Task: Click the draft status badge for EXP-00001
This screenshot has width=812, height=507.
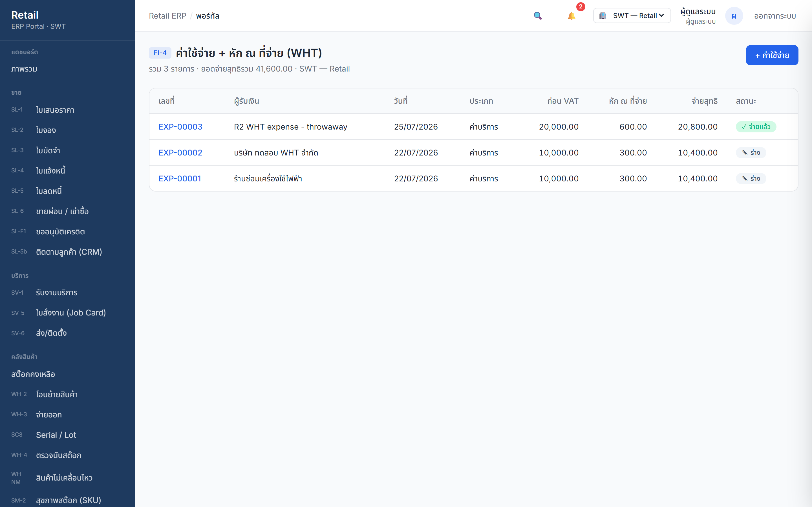Action: pyautogui.click(x=751, y=178)
